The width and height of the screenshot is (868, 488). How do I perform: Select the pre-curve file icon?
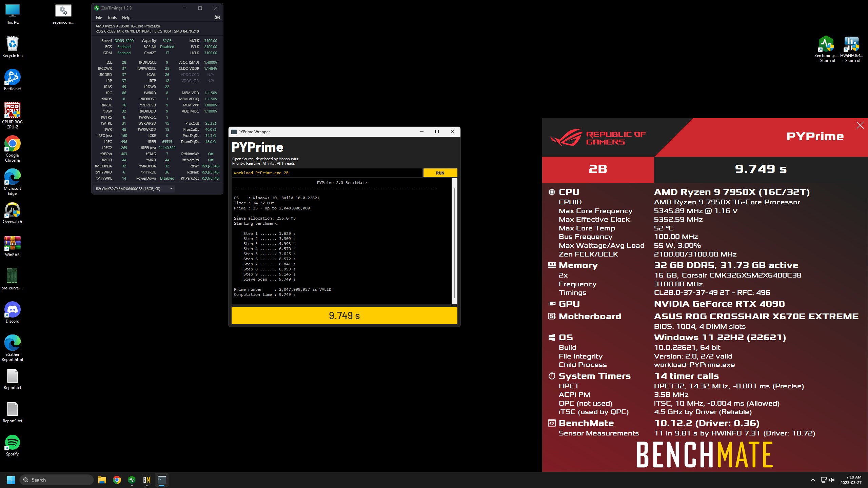pos(13,279)
